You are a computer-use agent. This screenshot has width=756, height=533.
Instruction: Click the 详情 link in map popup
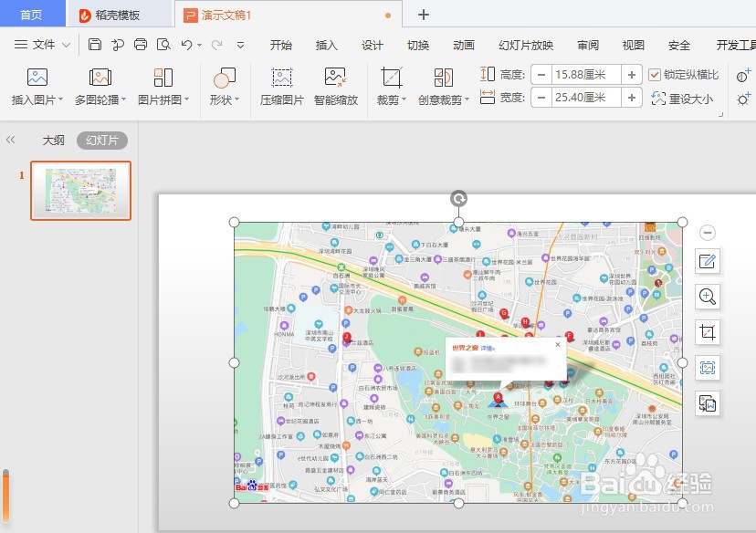[488, 348]
